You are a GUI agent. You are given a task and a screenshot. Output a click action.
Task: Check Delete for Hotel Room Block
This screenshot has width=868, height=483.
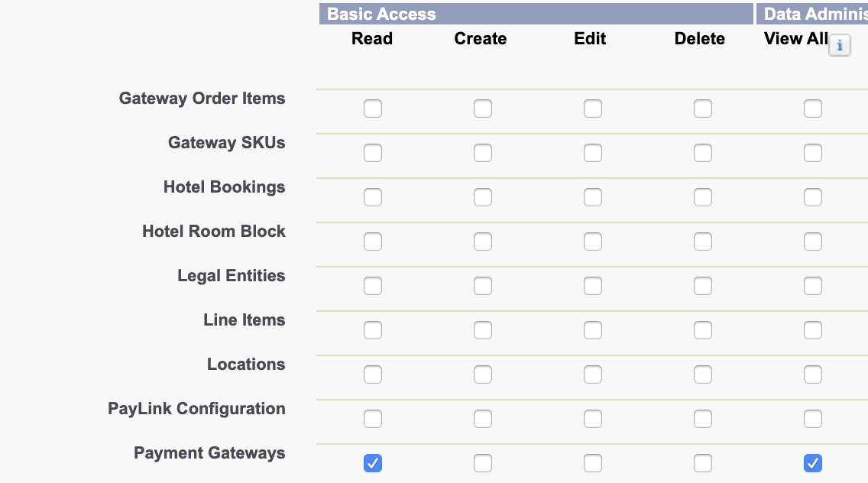tap(703, 241)
